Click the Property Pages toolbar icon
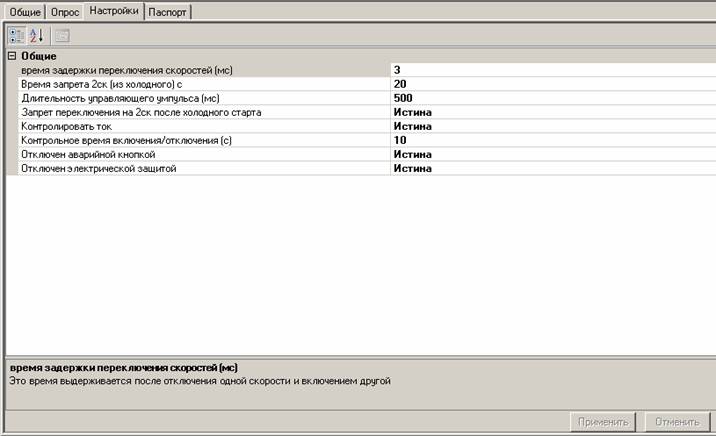The image size is (716, 436). pyautogui.click(x=62, y=35)
